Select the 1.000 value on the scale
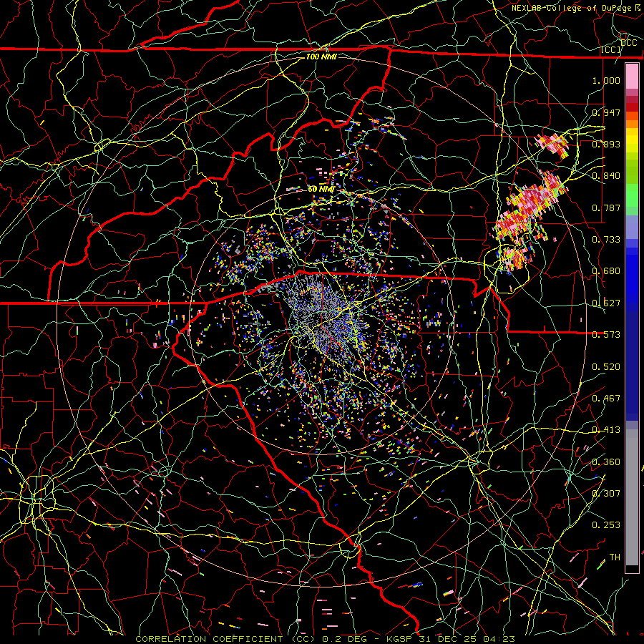The width and height of the screenshot is (644, 644). 606,80
